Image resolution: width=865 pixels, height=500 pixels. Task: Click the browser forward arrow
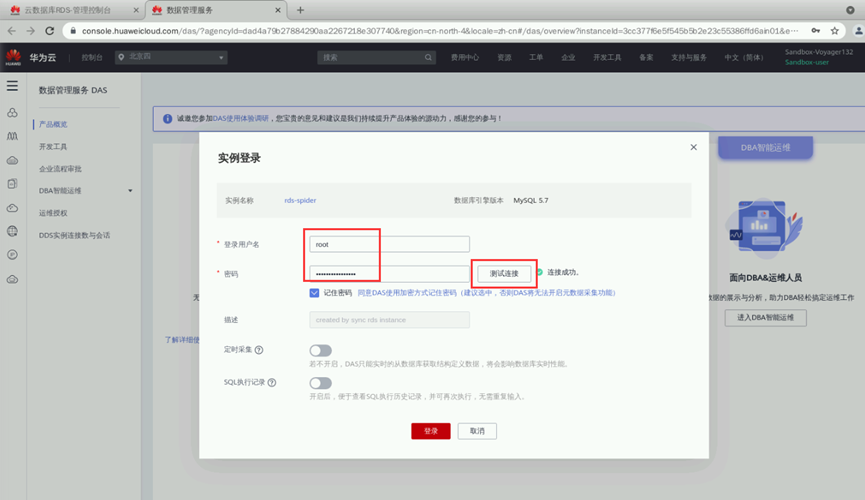[x=30, y=31]
